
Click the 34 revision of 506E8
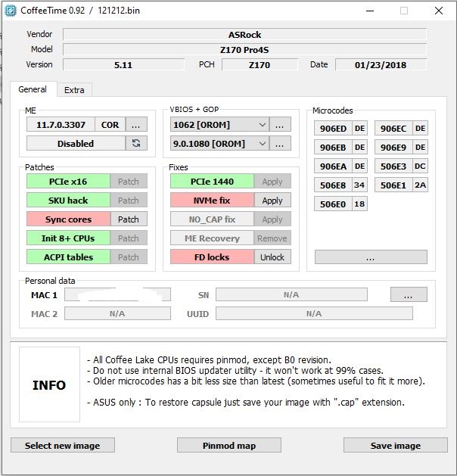coord(359,185)
